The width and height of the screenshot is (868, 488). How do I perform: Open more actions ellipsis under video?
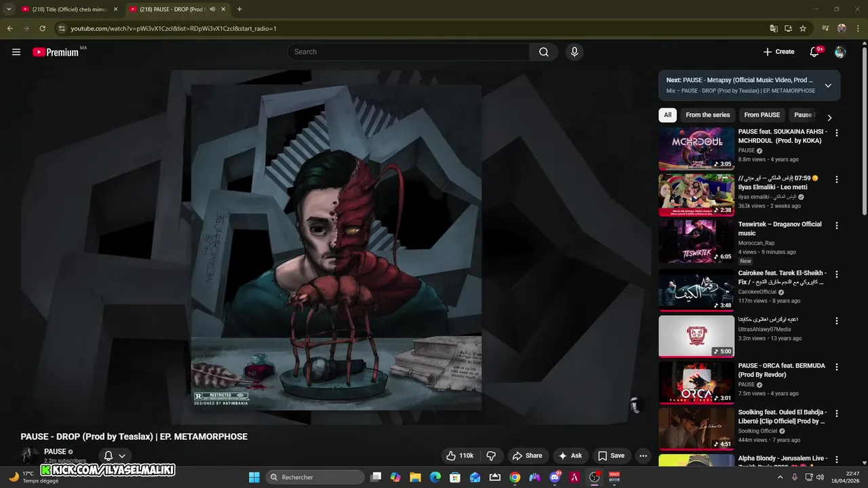pyautogui.click(x=643, y=455)
